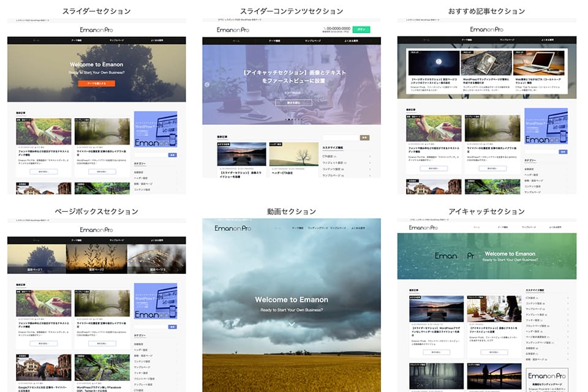The height and width of the screenshot is (392, 588).
Task: Expand the CTA設定 category arrow in スライダーコンテンツセクション
Action: pyautogui.click(x=370, y=156)
